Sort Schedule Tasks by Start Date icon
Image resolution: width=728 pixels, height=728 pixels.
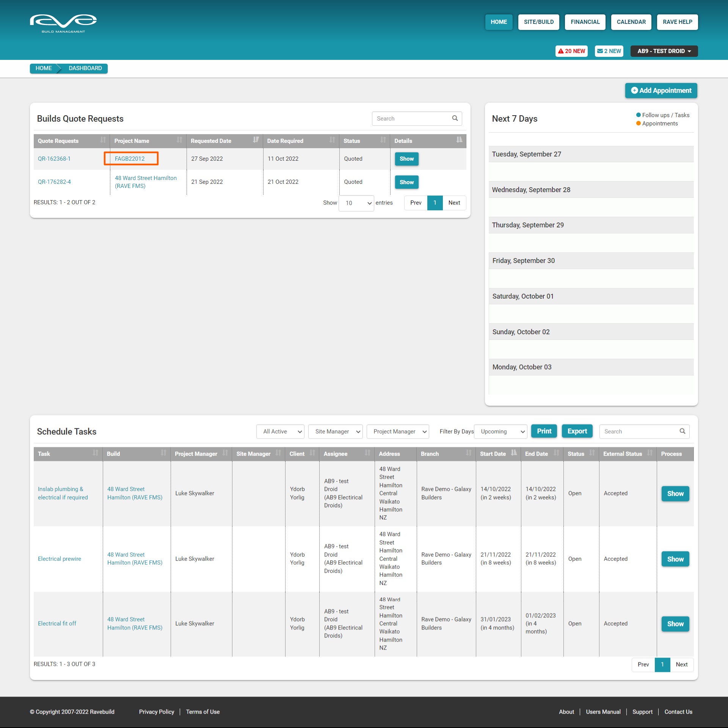click(514, 453)
